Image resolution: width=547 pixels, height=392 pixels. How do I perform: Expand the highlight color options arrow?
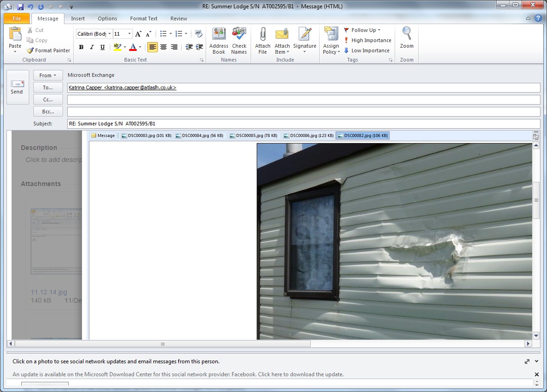coord(125,47)
